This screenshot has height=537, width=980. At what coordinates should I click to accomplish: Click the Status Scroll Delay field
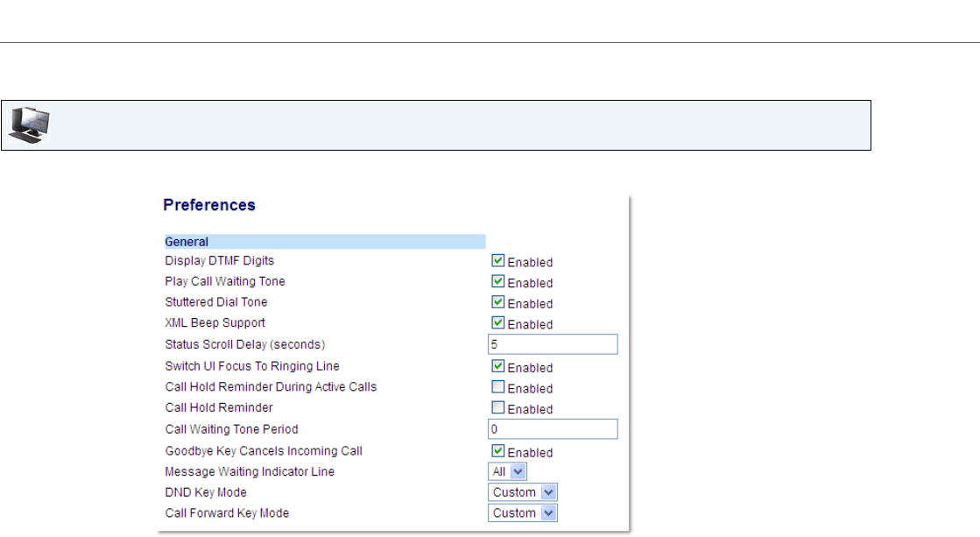(x=553, y=344)
